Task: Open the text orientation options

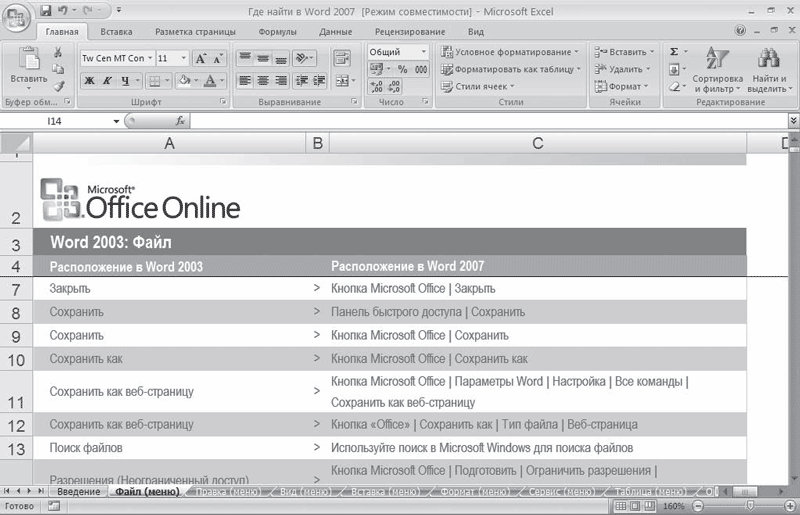Action: tap(304, 58)
